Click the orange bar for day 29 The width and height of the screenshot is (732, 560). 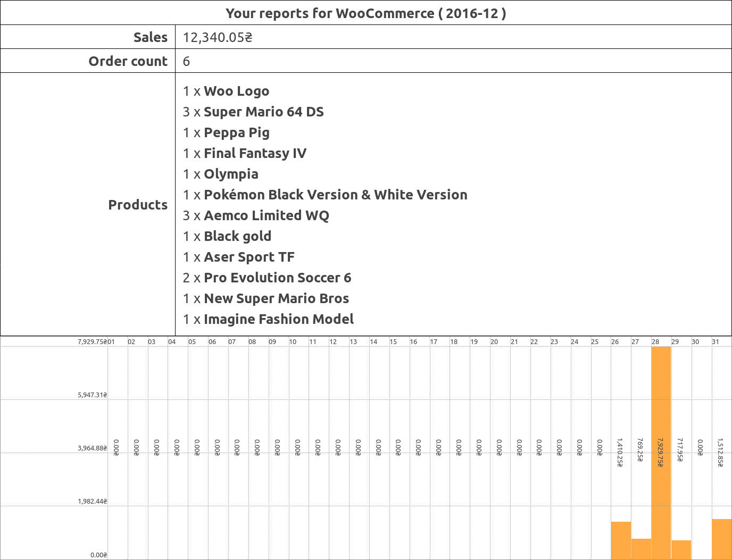[x=681, y=550]
